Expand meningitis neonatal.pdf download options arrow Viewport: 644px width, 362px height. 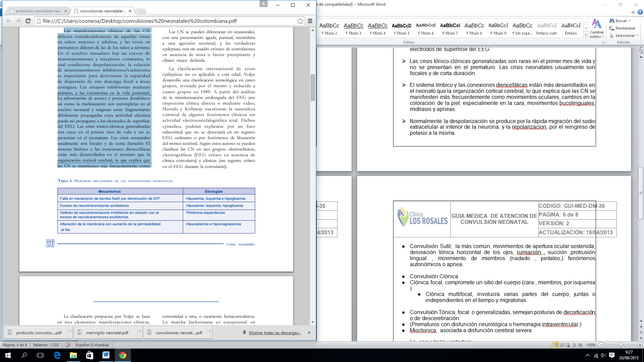(x=140, y=331)
